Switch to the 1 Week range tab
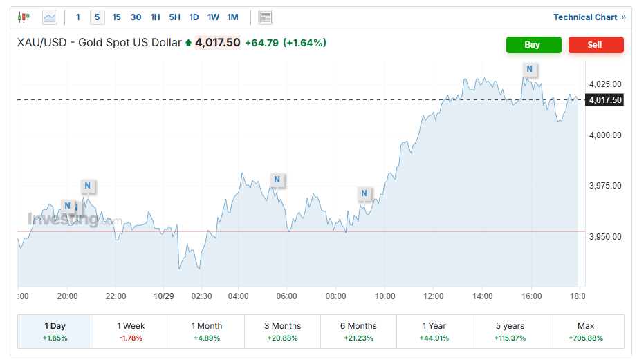Viewport: 637px width, 364px height. pos(131,331)
